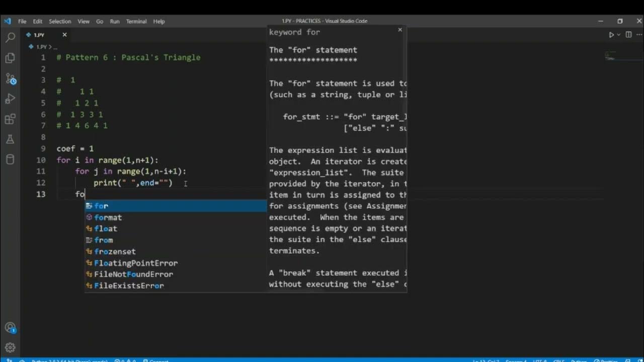Open the editor More Actions ellipsis

638,35
